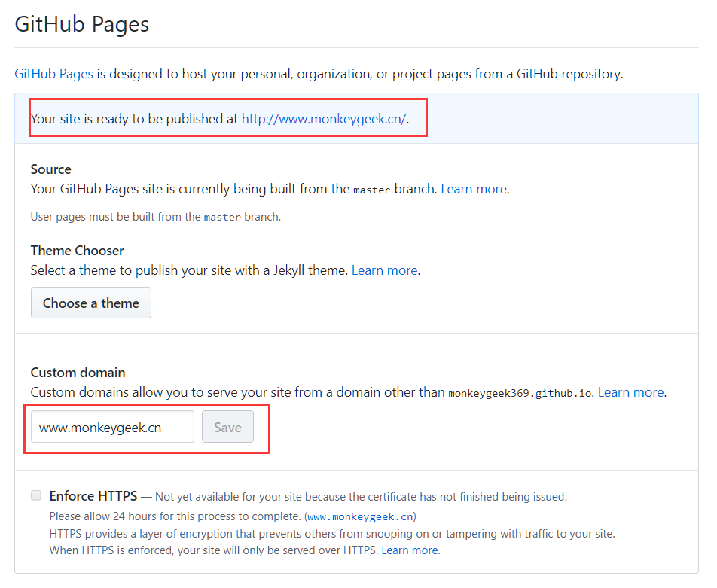This screenshot has width=717, height=588.
Task: Open Learn more link in Custom domain section
Action: point(631,392)
